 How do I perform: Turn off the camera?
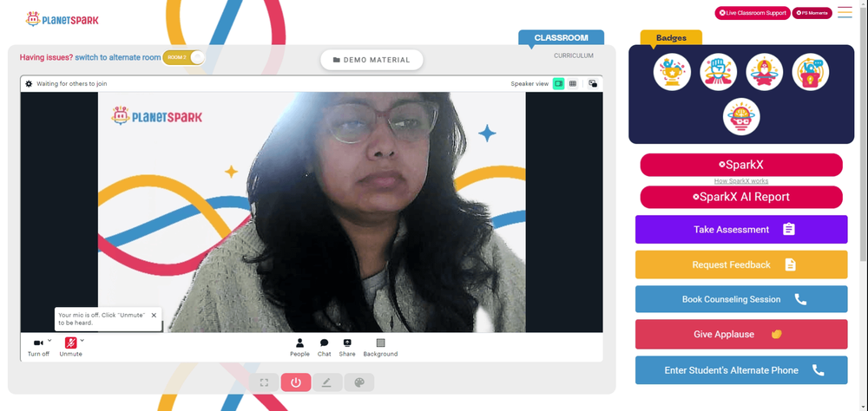point(38,348)
